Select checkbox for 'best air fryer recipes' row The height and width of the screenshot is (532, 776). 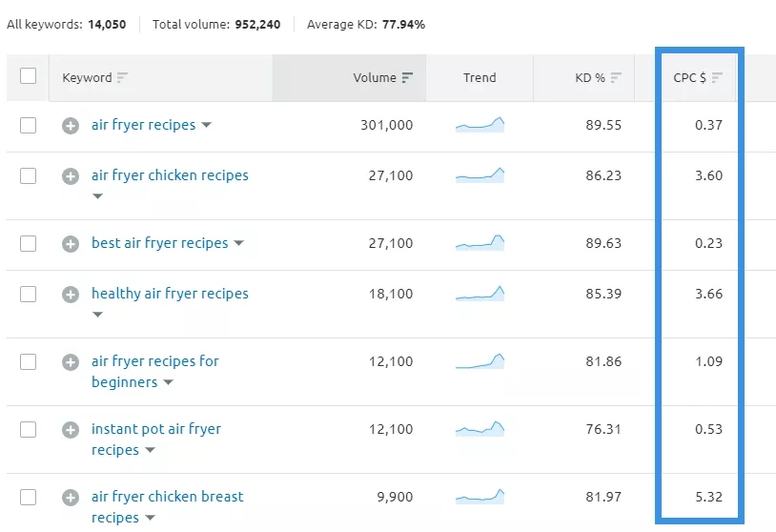click(x=28, y=243)
